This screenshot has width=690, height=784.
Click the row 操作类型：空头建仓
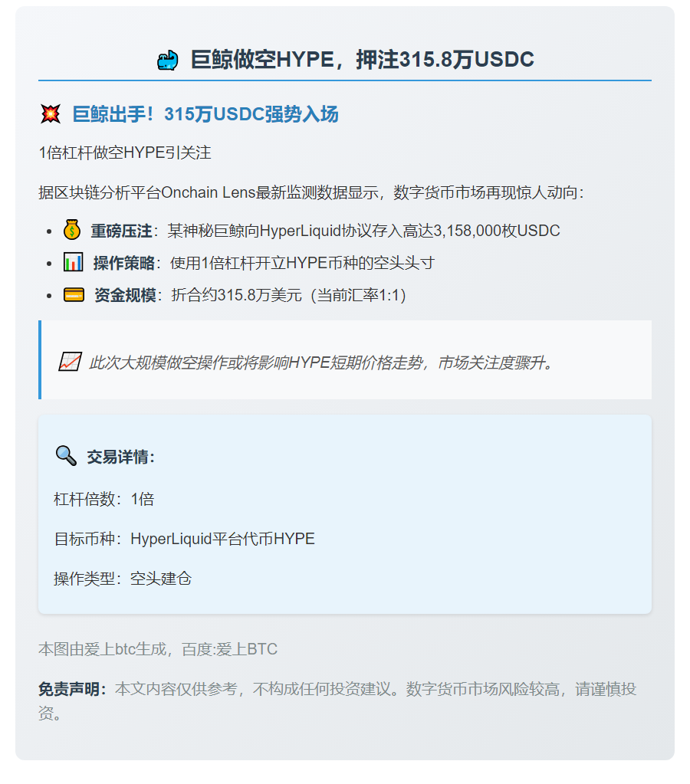coord(123,579)
